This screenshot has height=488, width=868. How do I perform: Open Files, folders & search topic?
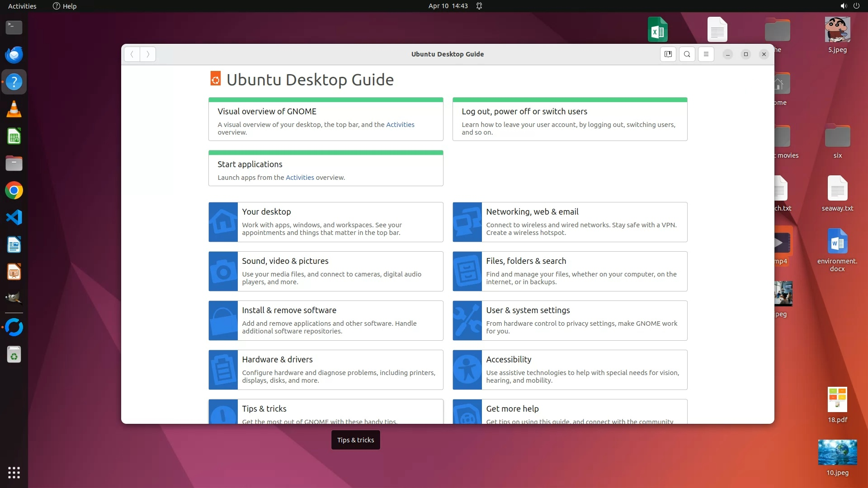coord(526,261)
